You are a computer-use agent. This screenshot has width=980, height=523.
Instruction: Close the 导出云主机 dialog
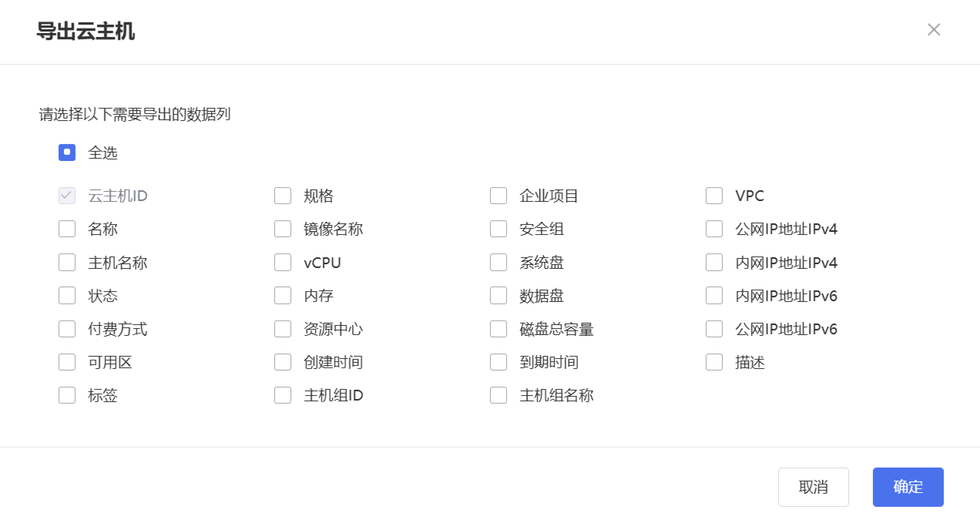coord(934,30)
